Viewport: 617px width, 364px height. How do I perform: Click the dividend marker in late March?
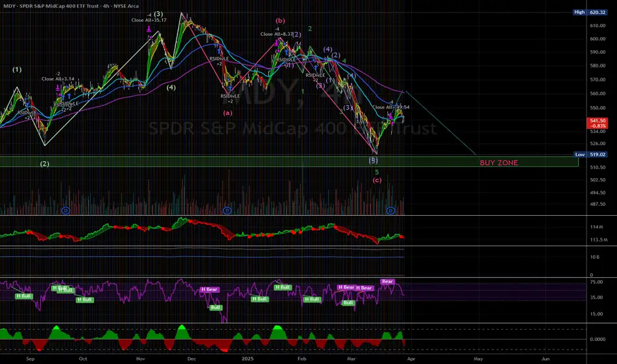point(391,210)
